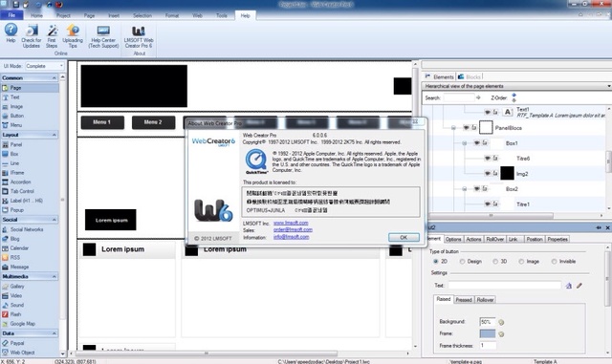This screenshot has height=364, width=612.
Task: Collapse the Layout section
Action: pyautogui.click(x=54, y=135)
